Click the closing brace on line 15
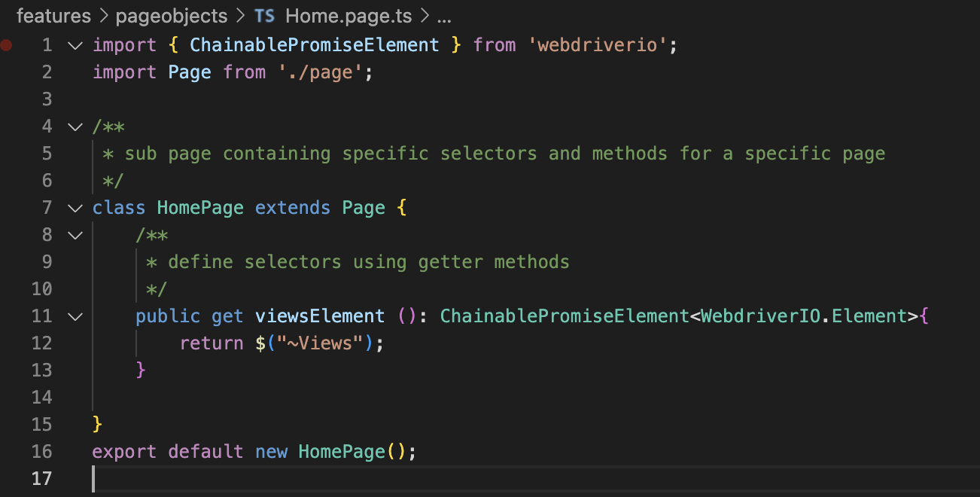The height and width of the screenshot is (497, 980). point(97,425)
